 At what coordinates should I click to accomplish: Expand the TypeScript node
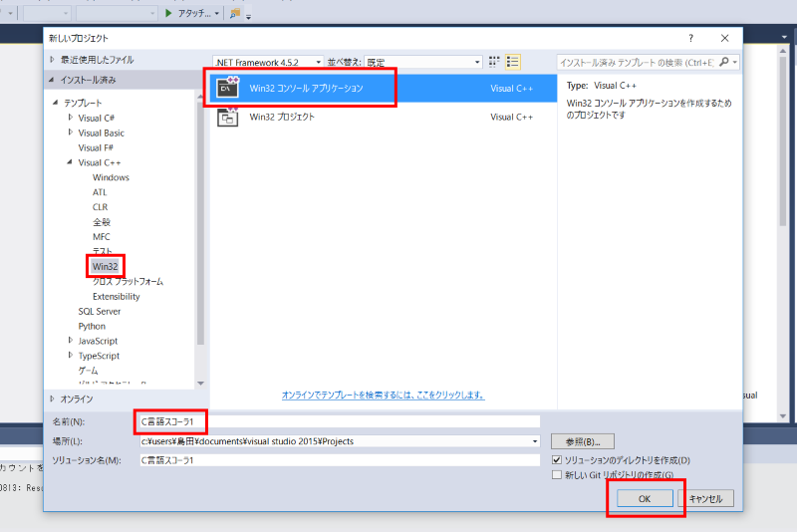coord(70,356)
